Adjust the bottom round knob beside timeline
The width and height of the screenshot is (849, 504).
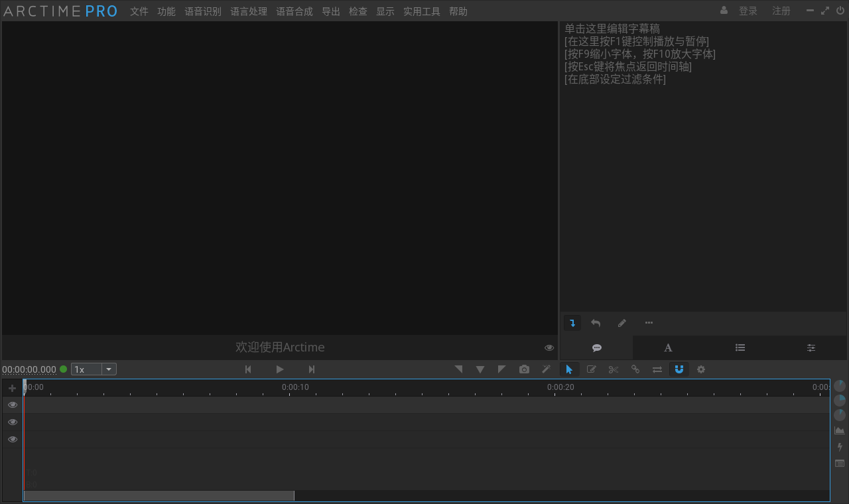point(840,415)
